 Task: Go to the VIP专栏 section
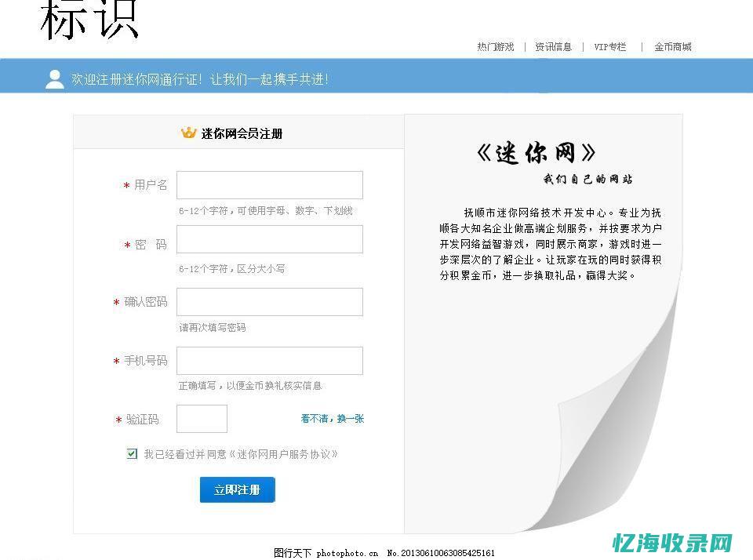pyautogui.click(x=609, y=46)
